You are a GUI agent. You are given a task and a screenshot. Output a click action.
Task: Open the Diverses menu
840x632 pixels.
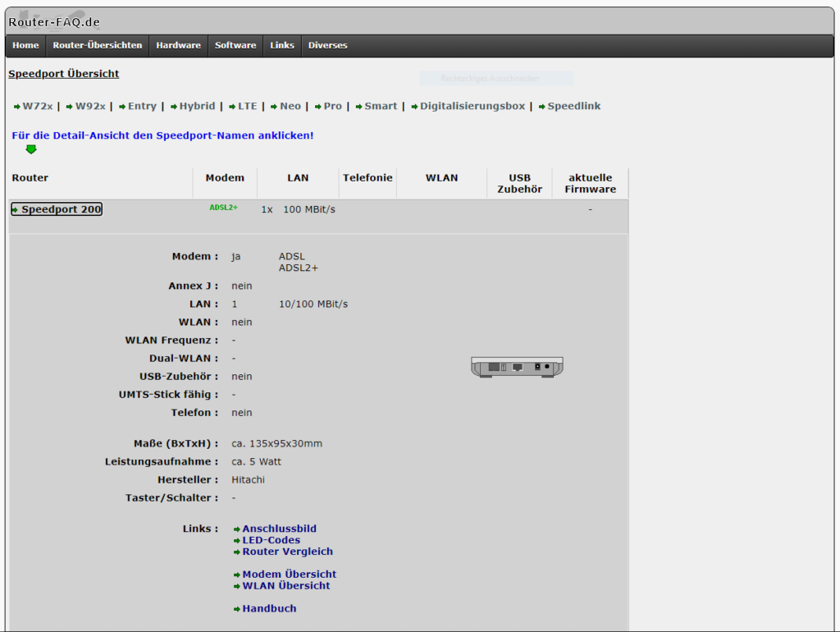(327, 46)
